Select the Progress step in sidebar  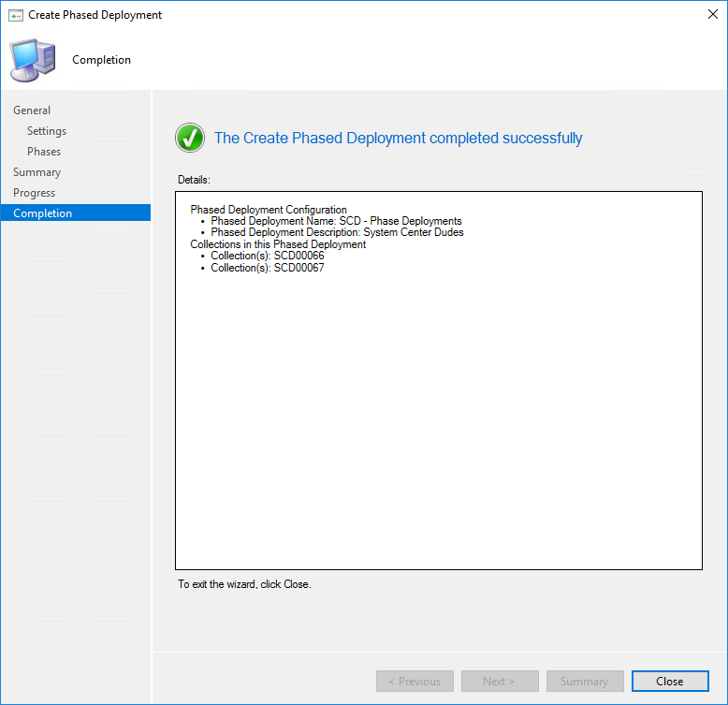click(34, 193)
